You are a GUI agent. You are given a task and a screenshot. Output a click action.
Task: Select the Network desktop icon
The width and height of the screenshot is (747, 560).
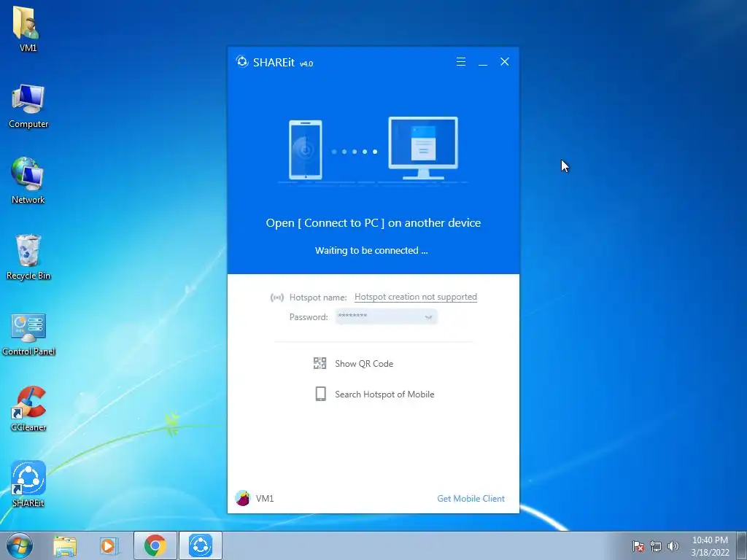(28, 181)
